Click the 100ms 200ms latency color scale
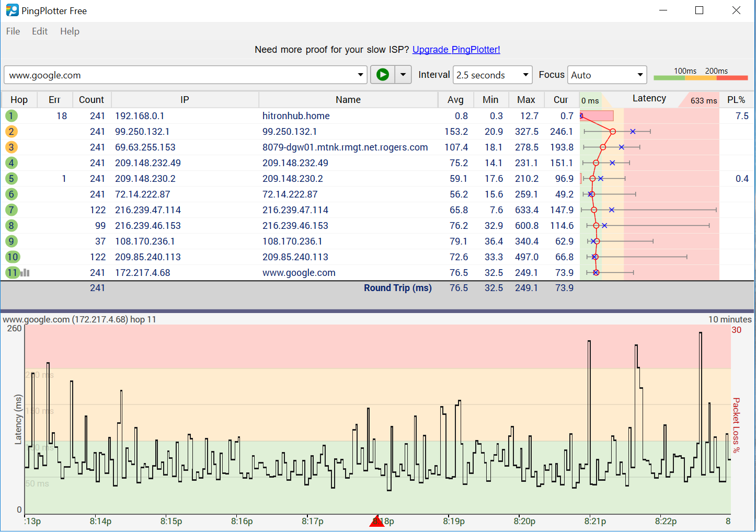 (701, 74)
